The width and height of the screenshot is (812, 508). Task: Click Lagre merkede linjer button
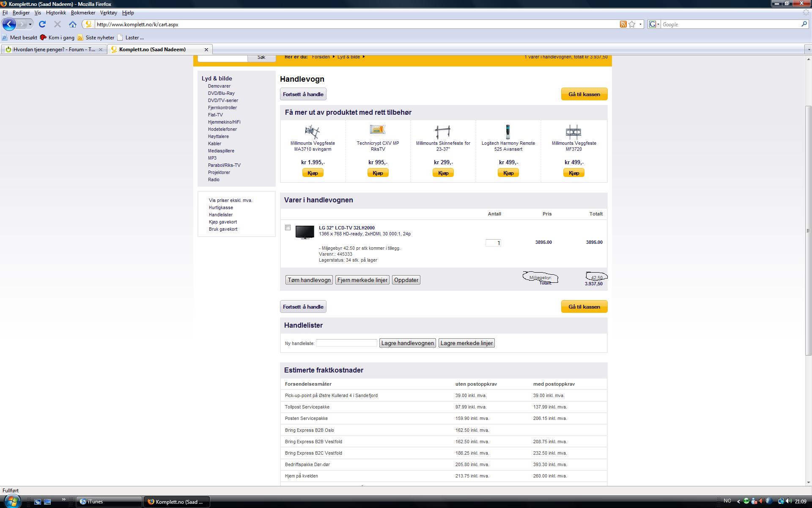(x=466, y=343)
